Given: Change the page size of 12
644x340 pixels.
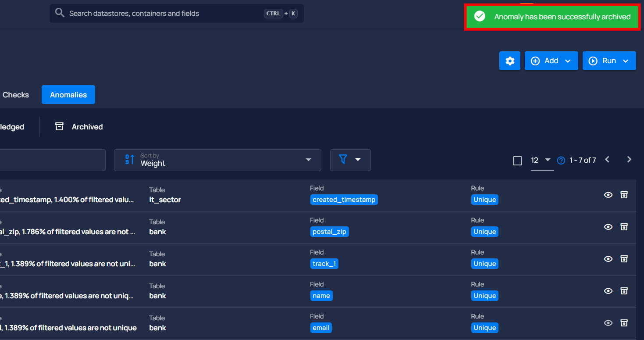Looking at the screenshot, I should (x=541, y=160).
